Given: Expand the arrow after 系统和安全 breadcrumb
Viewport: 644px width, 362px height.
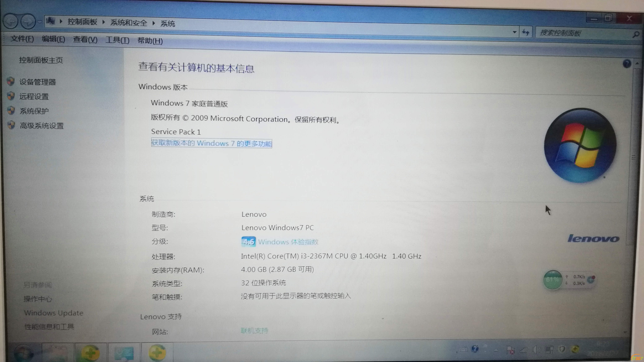Looking at the screenshot, I should (154, 23).
